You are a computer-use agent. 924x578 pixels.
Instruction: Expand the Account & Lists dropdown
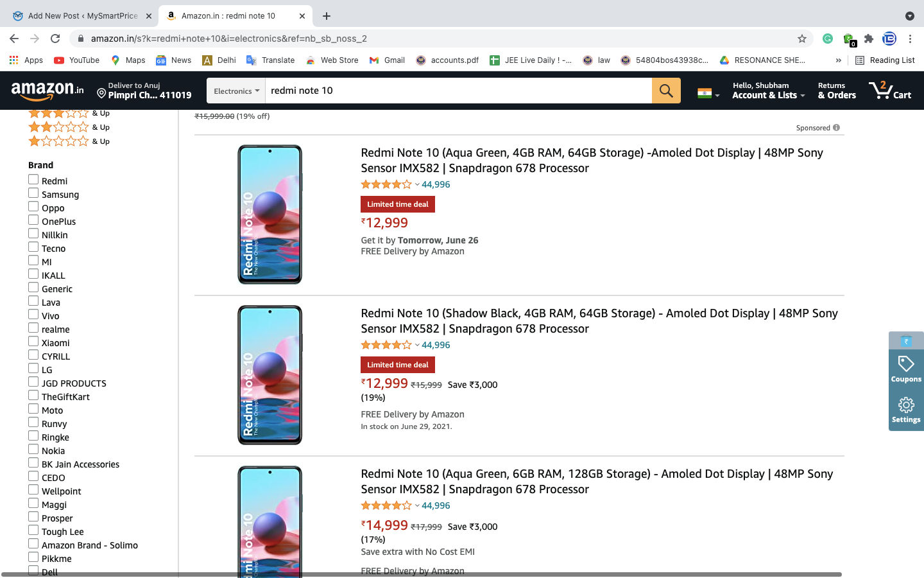768,91
